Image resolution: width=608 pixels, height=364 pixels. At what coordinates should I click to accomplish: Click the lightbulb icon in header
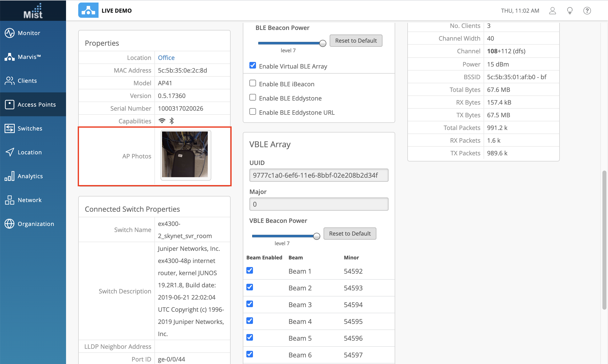pos(570,11)
